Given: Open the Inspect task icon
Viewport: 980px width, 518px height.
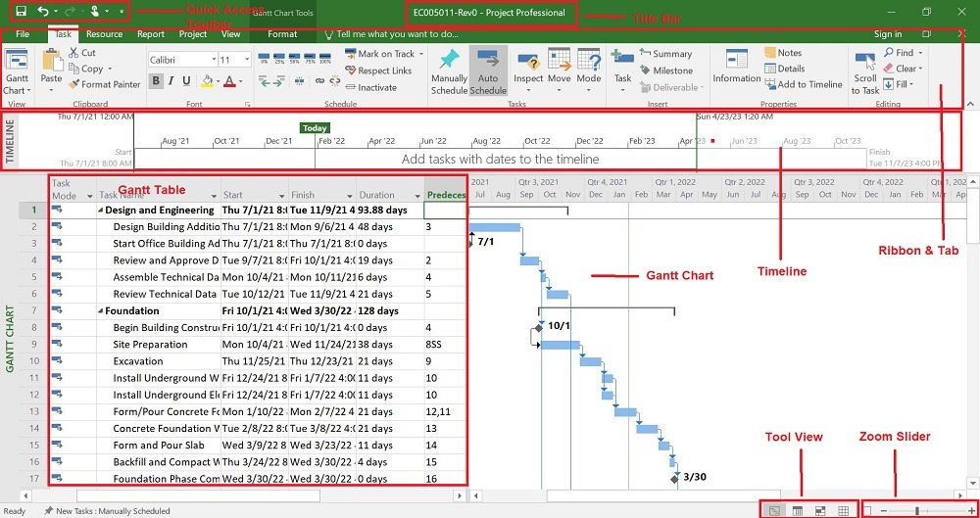Looking at the screenshot, I should [x=528, y=60].
